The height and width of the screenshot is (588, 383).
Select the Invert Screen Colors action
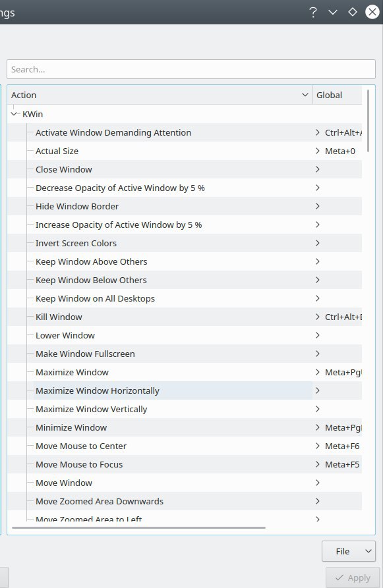tap(76, 243)
